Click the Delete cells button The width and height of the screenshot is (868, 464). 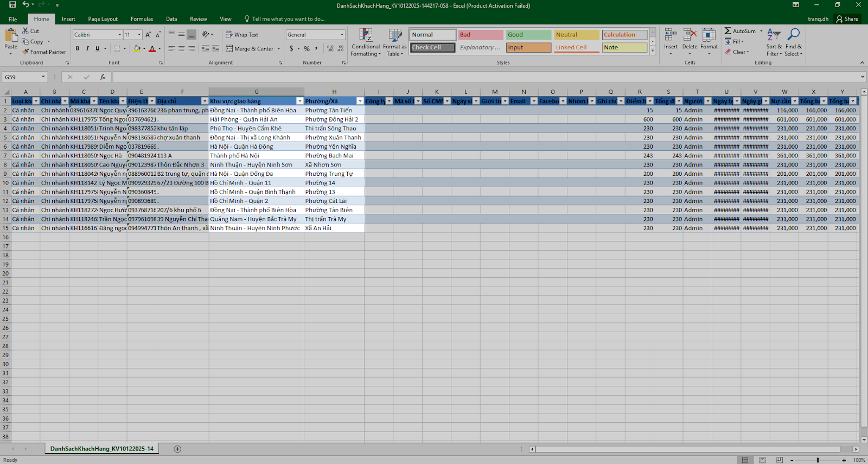point(690,41)
